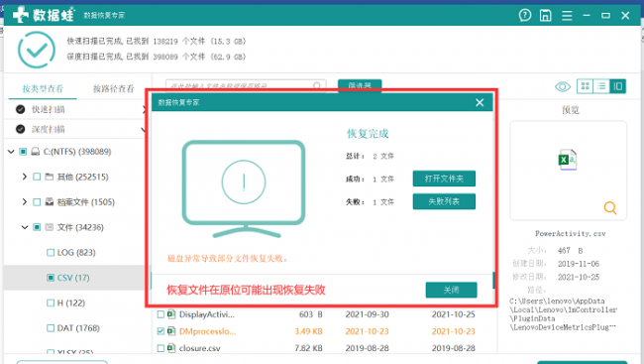Check the closure.csv file checkbox
The image size is (644, 364).
coord(161,348)
